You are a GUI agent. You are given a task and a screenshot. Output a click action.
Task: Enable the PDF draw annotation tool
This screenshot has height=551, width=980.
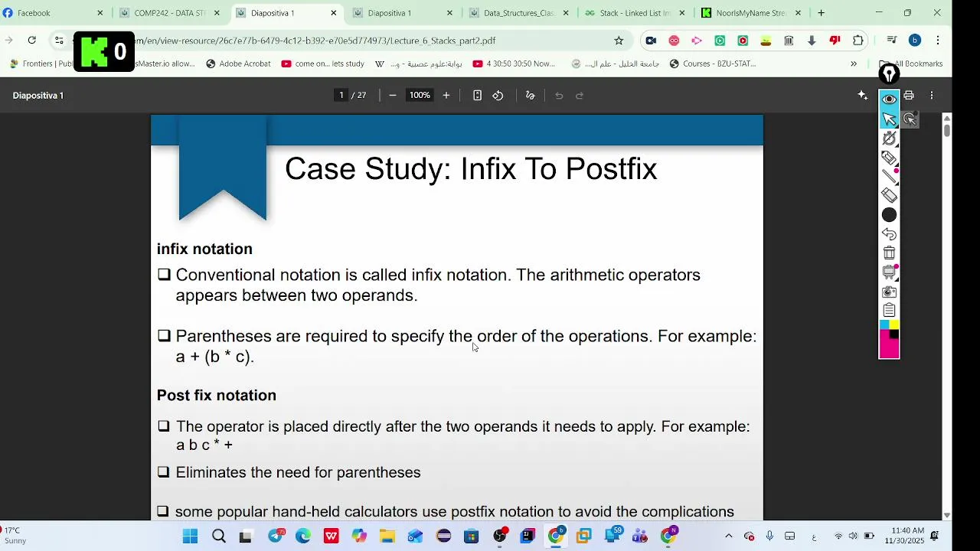[530, 96]
